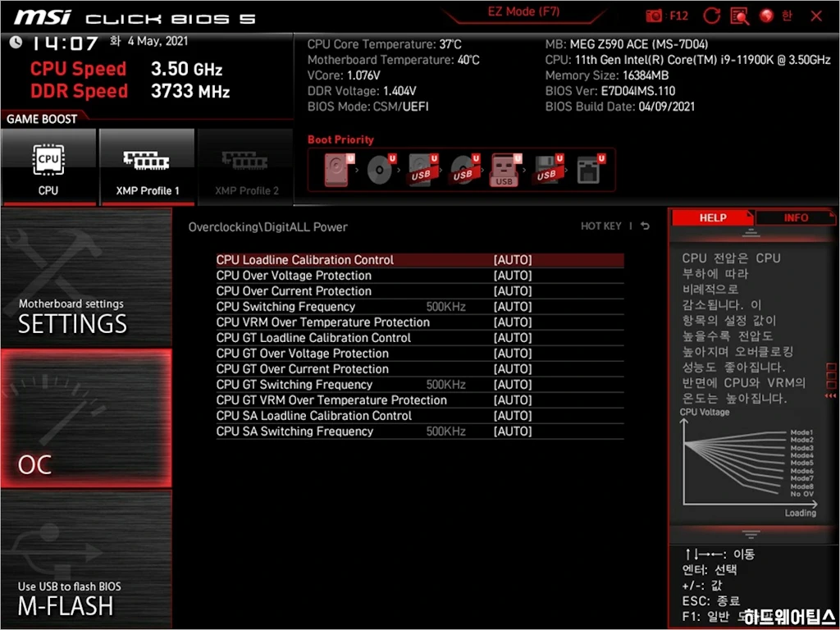The height and width of the screenshot is (630, 840).
Task: Select the USB key boot priority icon
Action: (x=505, y=170)
